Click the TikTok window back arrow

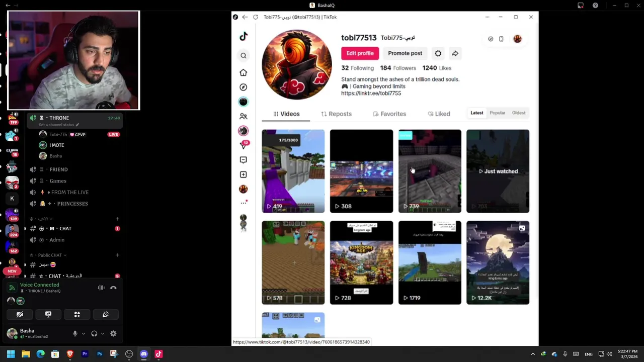tap(245, 17)
